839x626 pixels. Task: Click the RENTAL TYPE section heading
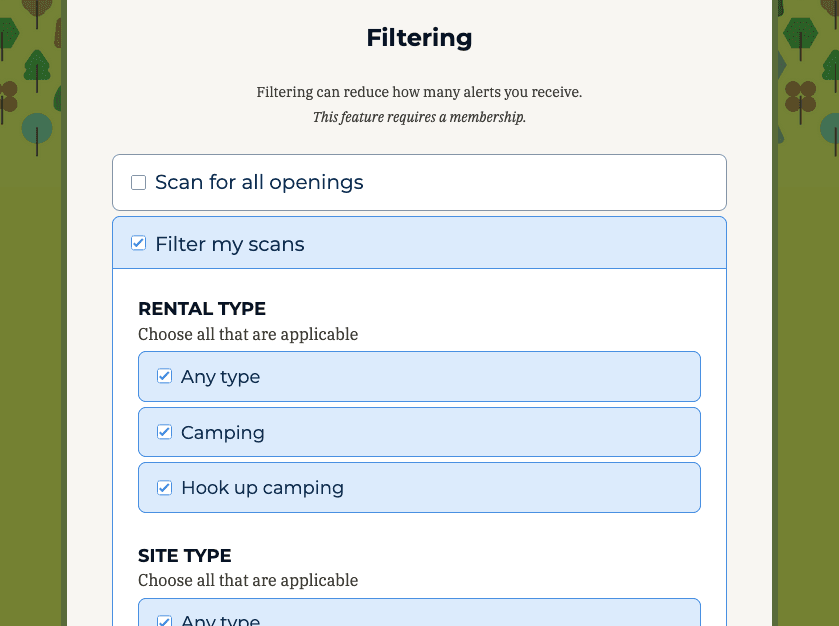pyautogui.click(x=202, y=309)
